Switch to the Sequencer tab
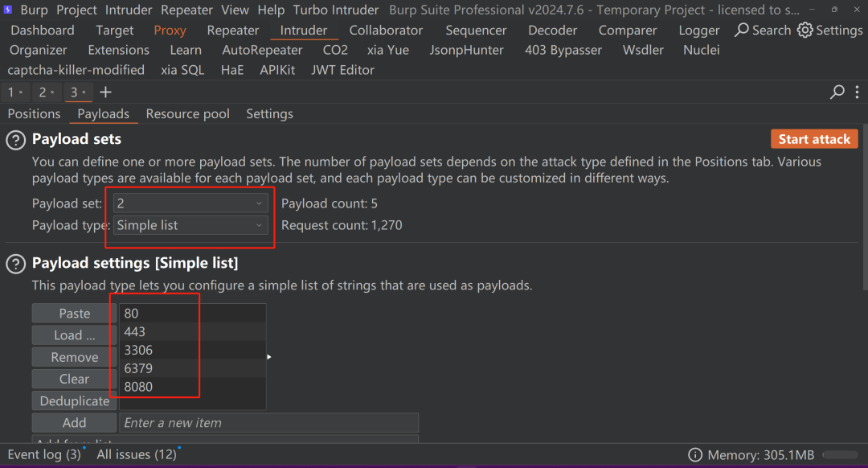 pyautogui.click(x=476, y=31)
